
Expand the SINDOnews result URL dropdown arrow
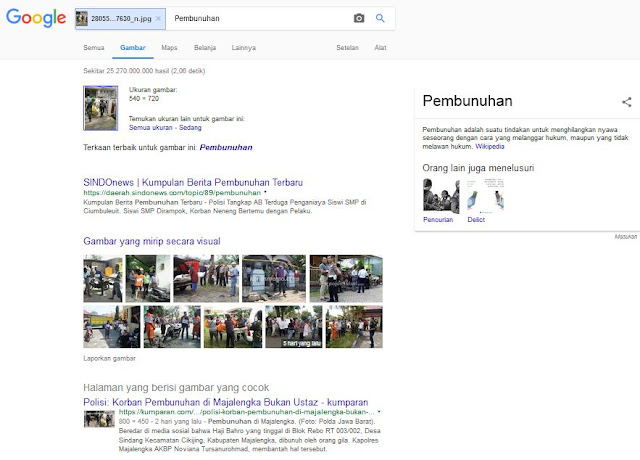tap(265, 192)
